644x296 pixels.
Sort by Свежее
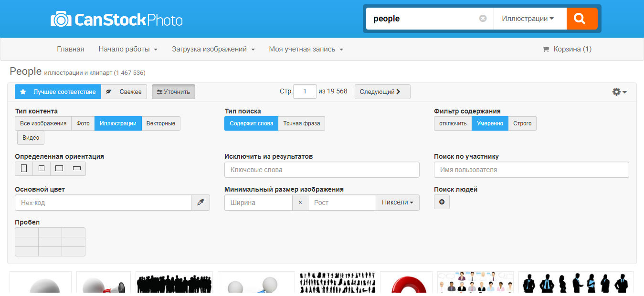pyautogui.click(x=124, y=92)
